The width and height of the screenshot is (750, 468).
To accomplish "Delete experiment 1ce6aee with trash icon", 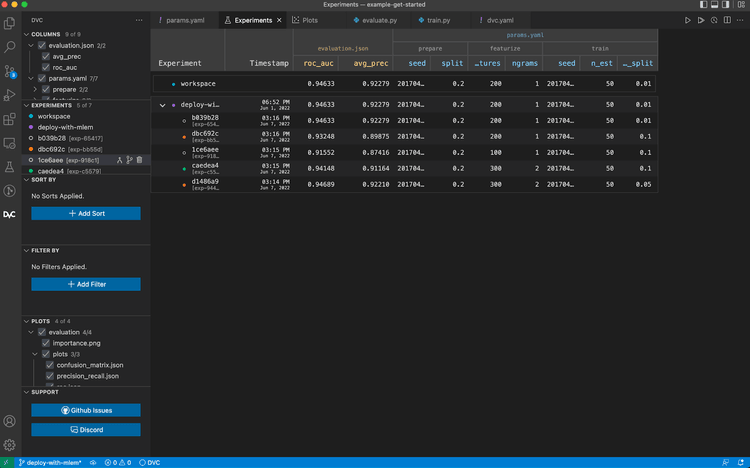I will (139, 160).
